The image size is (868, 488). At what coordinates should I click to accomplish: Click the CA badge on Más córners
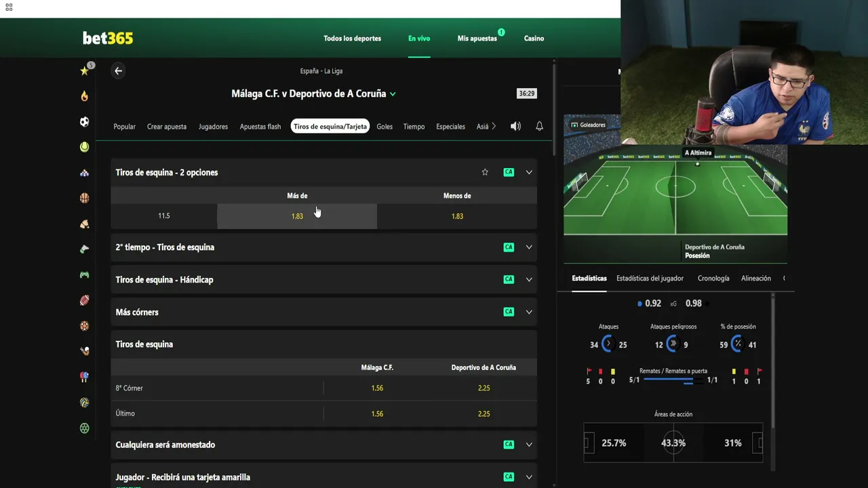[x=509, y=312]
